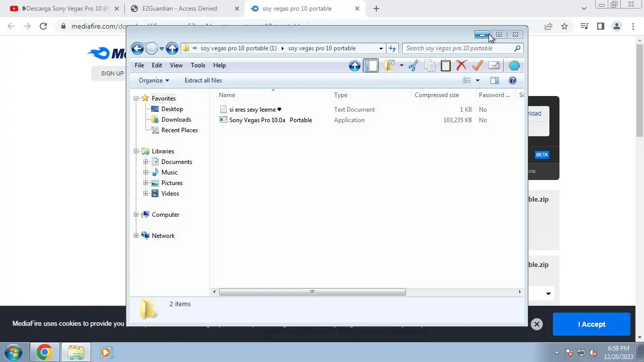The image size is (644, 362).
Task: Open help with the blue question mark
Action: click(x=513, y=80)
